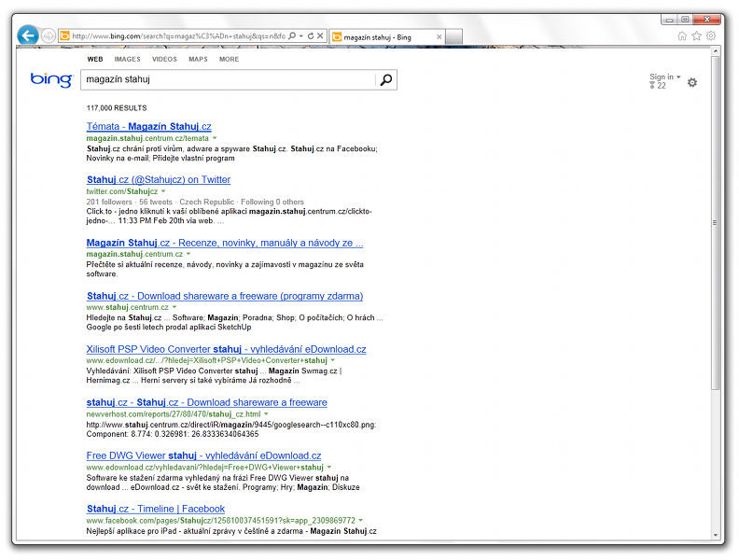Open address bar autocomplete dropdown arrow
739x560 pixels.
(x=301, y=35)
